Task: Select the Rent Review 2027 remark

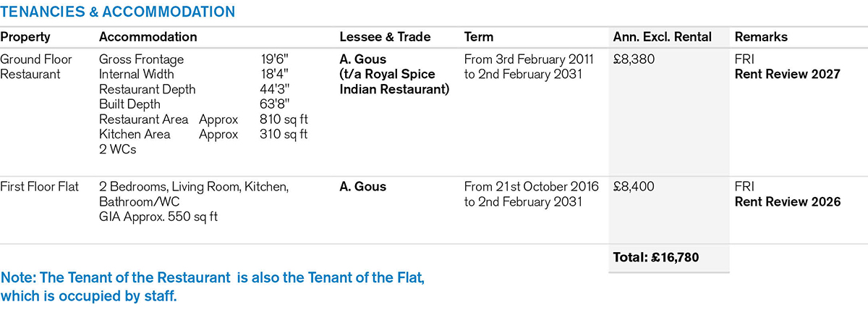Action: point(788,74)
